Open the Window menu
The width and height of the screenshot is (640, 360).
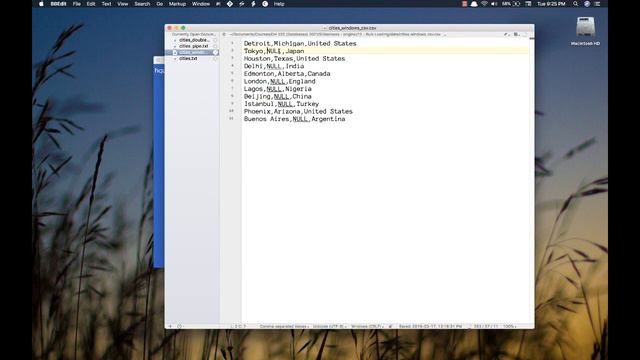tap(201, 4)
